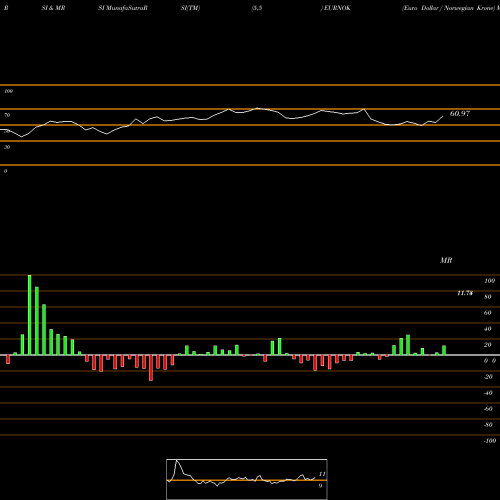Screen dimensions: 500x500
Task: Click the value 11 in mini chart
Action: coord(322,474)
